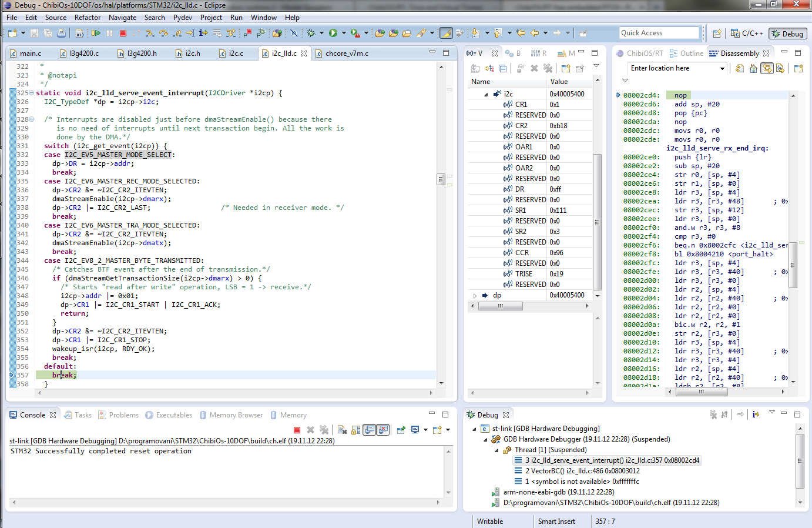Click the Home icon in Disassembly view
Viewport: 812px width, 528px height.
(x=753, y=68)
